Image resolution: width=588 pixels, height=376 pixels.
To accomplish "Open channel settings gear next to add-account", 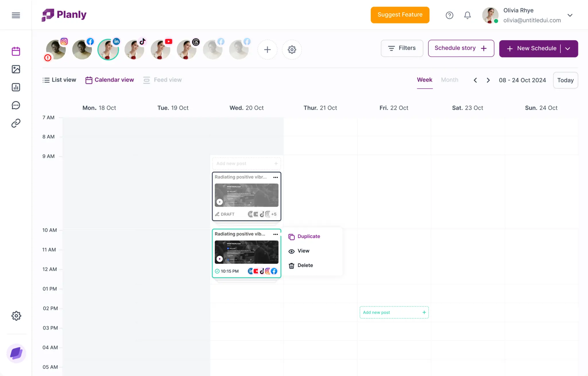I will pyautogui.click(x=292, y=50).
